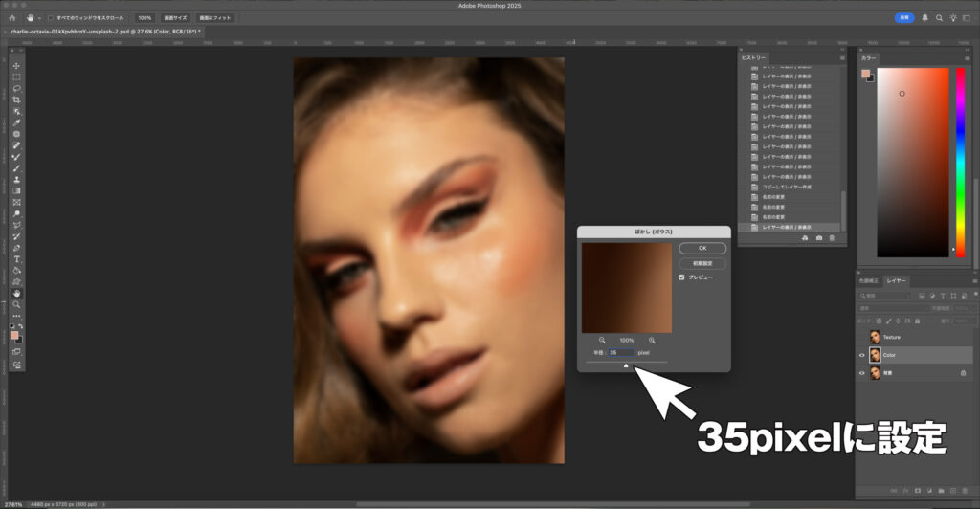Swap foreground and background colors
The height and width of the screenshot is (509, 980).
tap(21, 326)
